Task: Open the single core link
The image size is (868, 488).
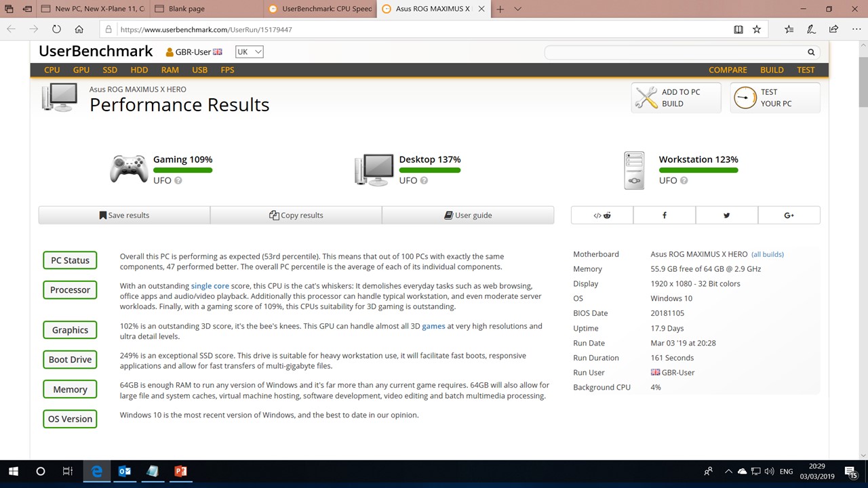Action: [x=210, y=286]
